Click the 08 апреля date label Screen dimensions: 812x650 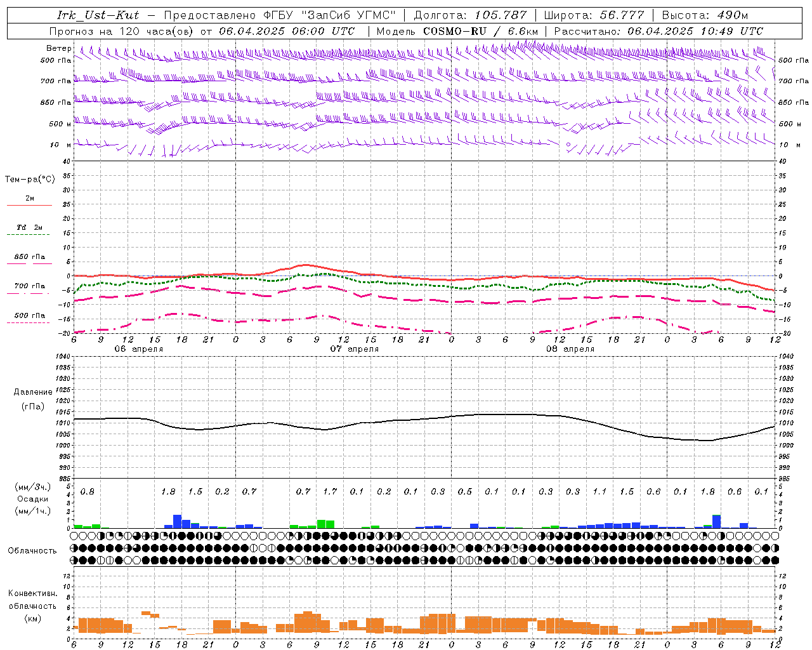(x=570, y=349)
